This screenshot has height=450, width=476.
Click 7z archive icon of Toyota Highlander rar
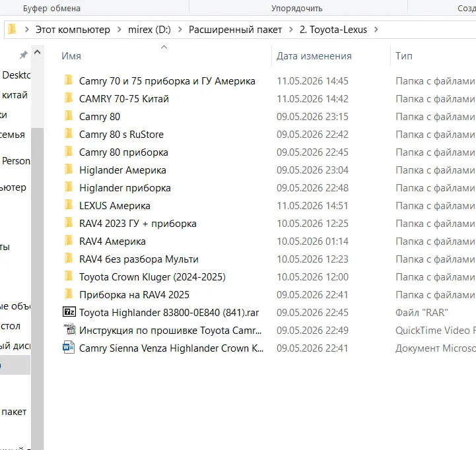click(x=69, y=312)
